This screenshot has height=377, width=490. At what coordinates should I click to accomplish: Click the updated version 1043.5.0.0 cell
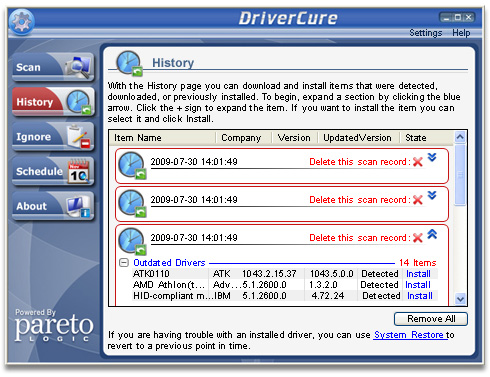(x=332, y=274)
